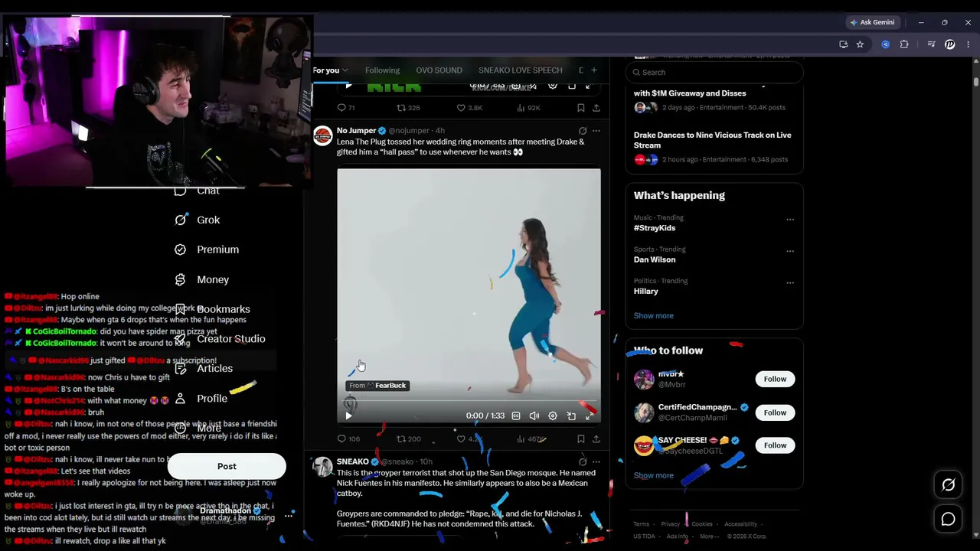
Task: Bookmark this page with star icon
Action: (860, 44)
